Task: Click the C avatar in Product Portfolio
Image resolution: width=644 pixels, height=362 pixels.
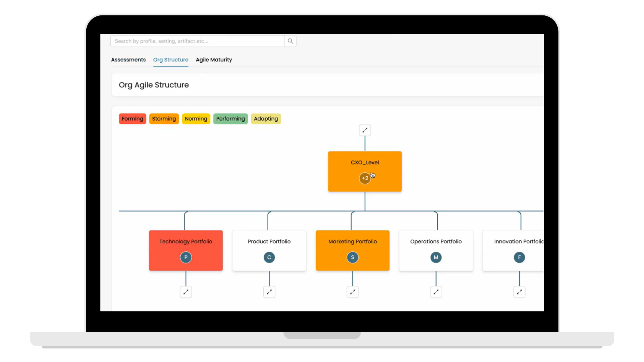Action: pos(269,257)
